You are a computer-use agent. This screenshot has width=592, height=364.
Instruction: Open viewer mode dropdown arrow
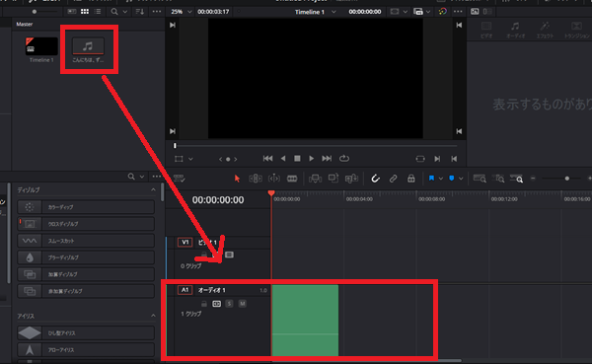click(406, 12)
